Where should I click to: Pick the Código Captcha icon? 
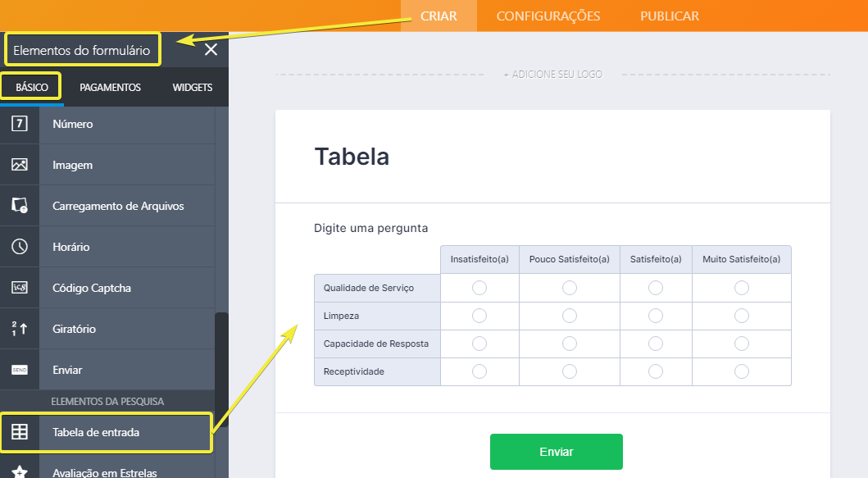pyautogui.click(x=20, y=288)
